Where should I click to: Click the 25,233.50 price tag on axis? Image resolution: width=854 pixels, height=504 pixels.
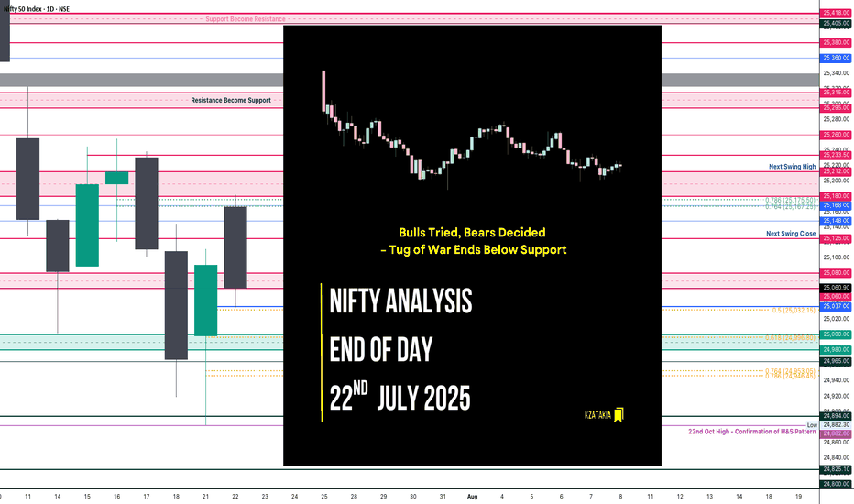pos(836,155)
